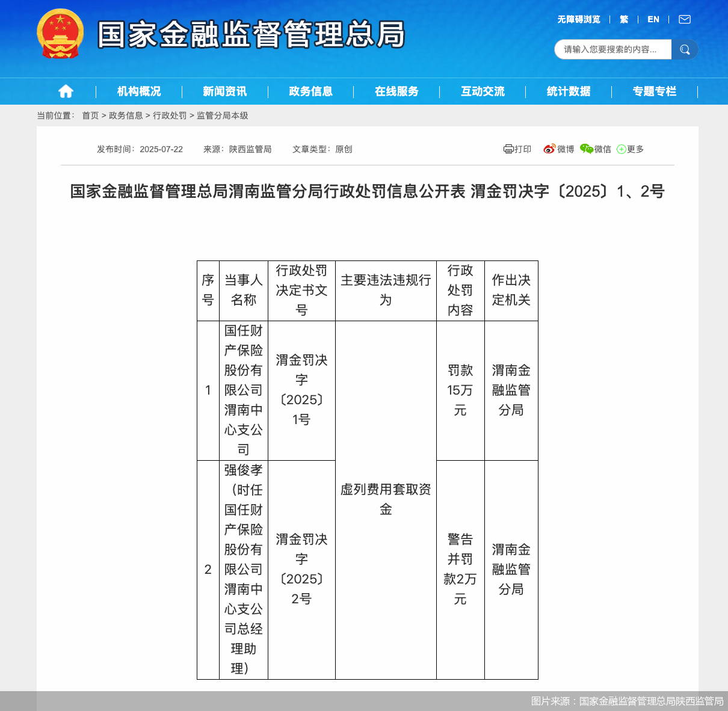Screen dimensions: 728x711
Task: Expand more sharing options with the plus icon
Action: (622, 149)
